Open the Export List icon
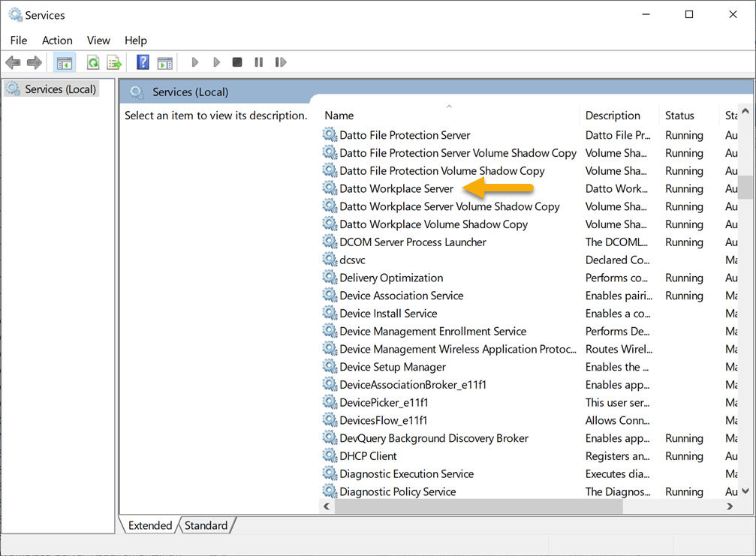Viewport: 756px width, 556px height. [x=114, y=62]
